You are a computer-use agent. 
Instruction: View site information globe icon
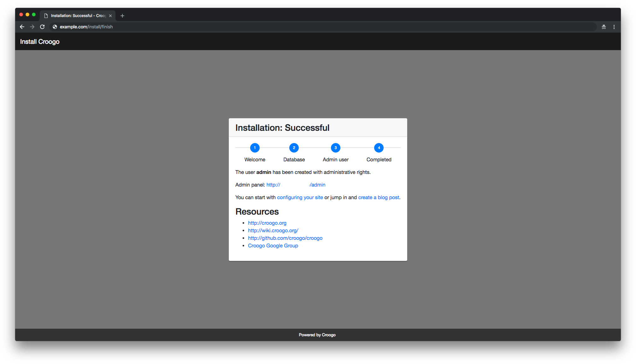click(x=55, y=27)
